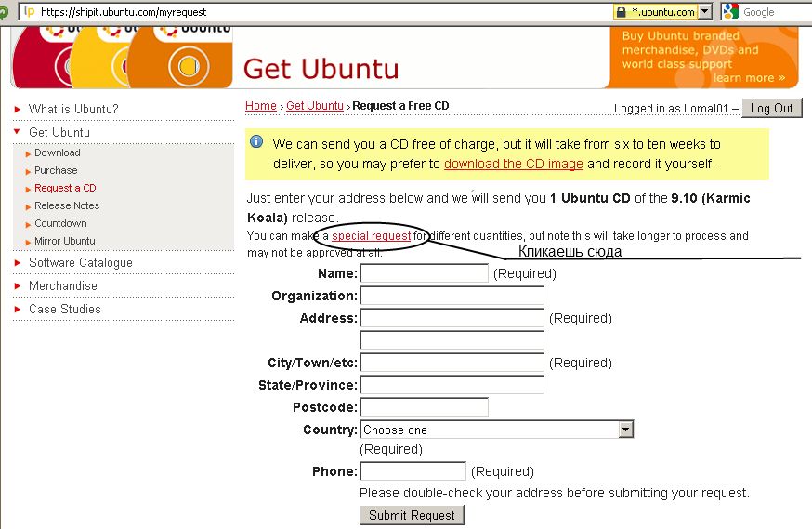Image resolution: width=812 pixels, height=529 pixels.
Task: Focus the Organization input field
Action: [x=452, y=296]
